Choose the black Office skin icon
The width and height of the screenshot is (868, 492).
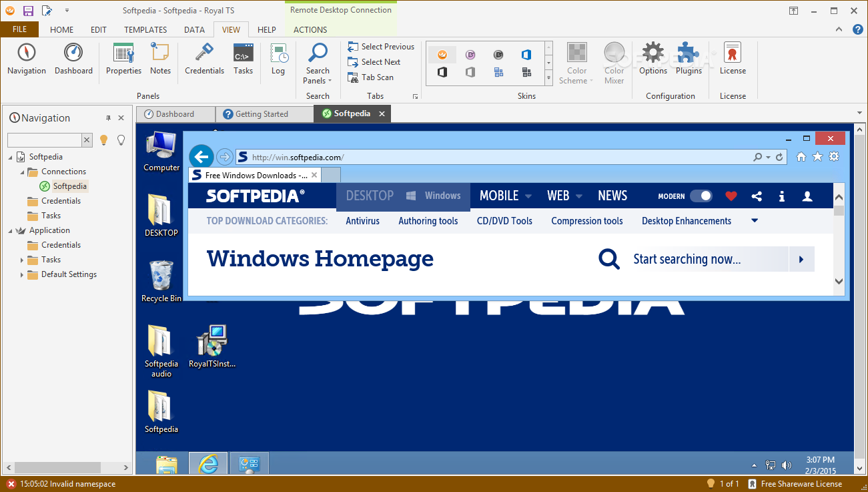(442, 72)
